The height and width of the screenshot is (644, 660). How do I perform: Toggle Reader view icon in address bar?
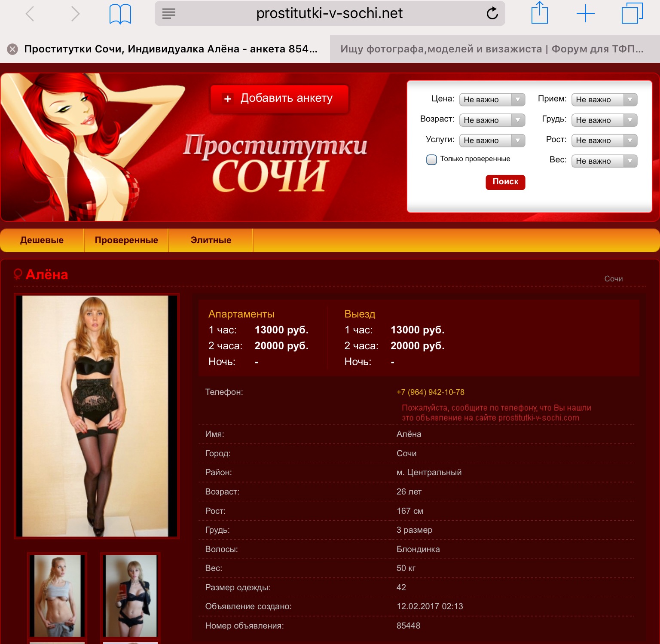click(169, 14)
